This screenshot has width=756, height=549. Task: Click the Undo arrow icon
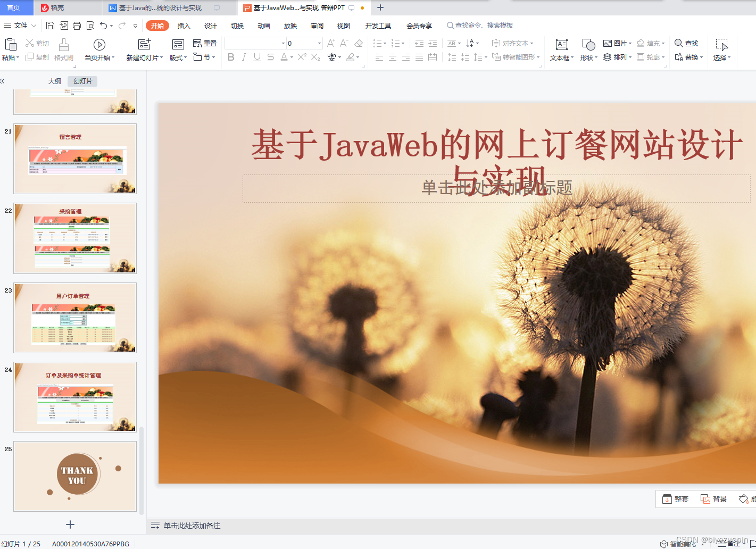click(x=104, y=26)
